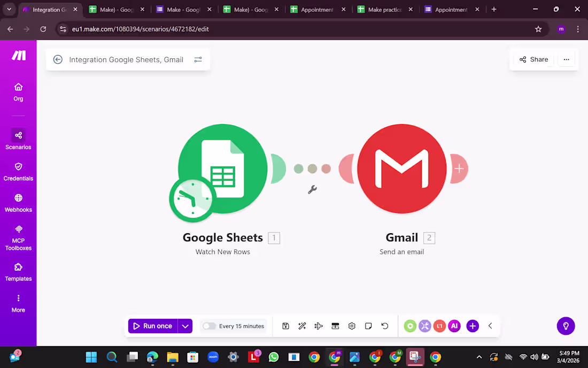Open the lightbulb help button

pos(566,326)
